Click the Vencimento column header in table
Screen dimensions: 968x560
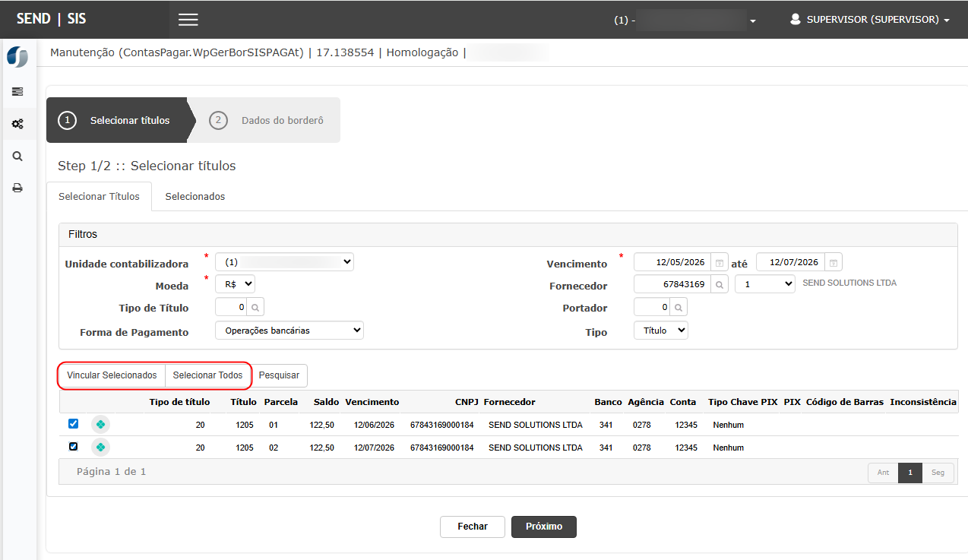tap(372, 402)
